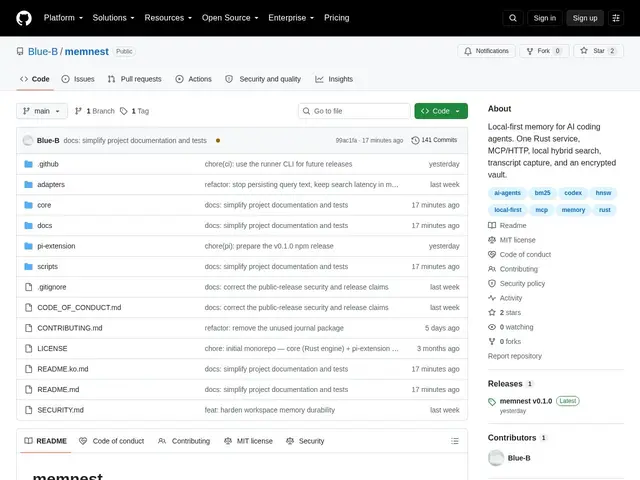The image size is (640, 480).
Task: Open the Blue-B owner link in the title
Action: pyautogui.click(x=43, y=51)
